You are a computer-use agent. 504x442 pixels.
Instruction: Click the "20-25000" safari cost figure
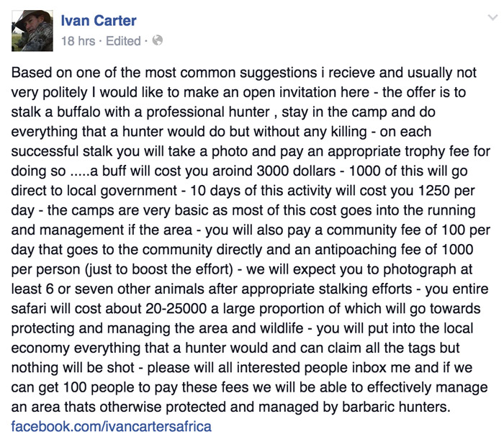tap(176, 309)
